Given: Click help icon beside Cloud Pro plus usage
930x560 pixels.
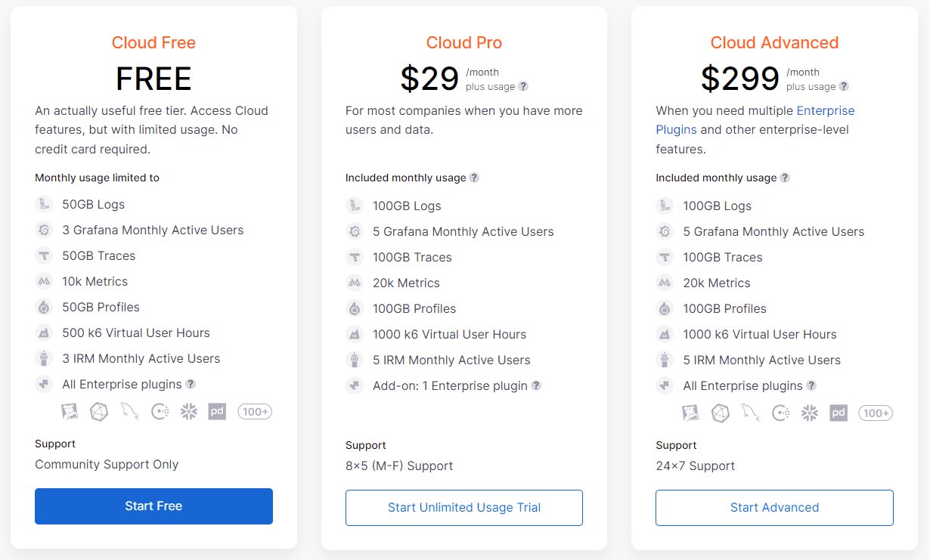Looking at the screenshot, I should coord(523,87).
